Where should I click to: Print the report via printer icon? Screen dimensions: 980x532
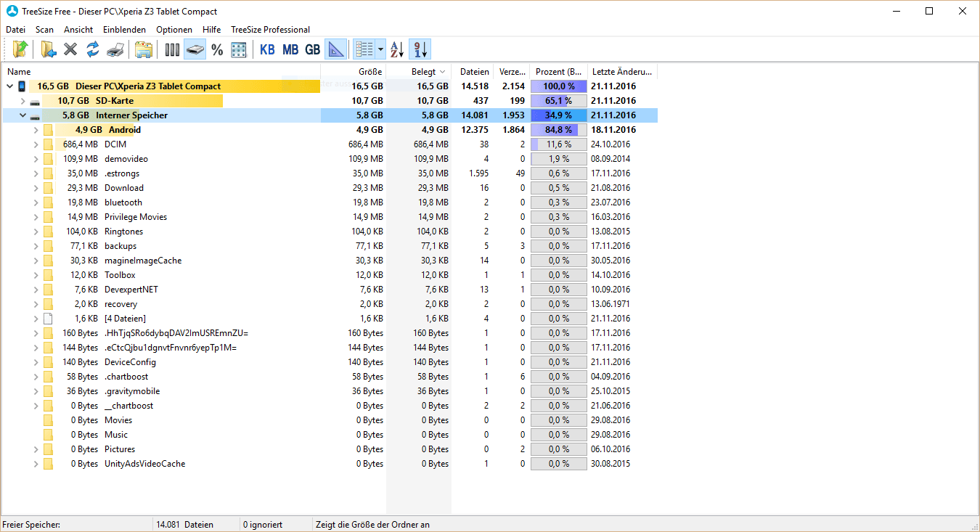[115, 49]
